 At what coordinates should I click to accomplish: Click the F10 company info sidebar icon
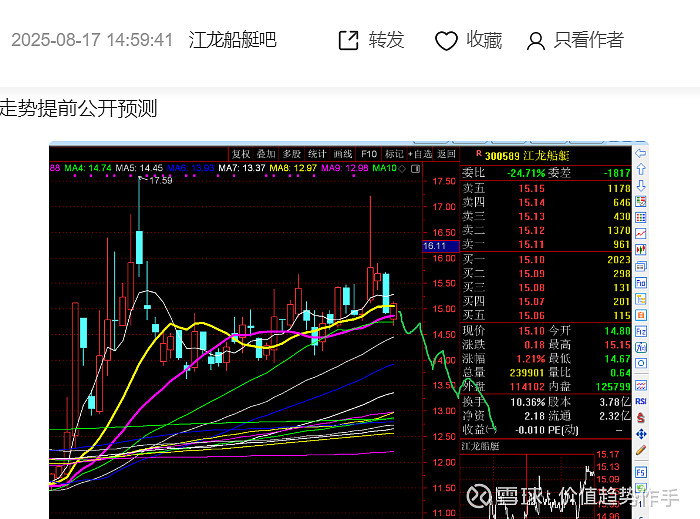coord(641,282)
